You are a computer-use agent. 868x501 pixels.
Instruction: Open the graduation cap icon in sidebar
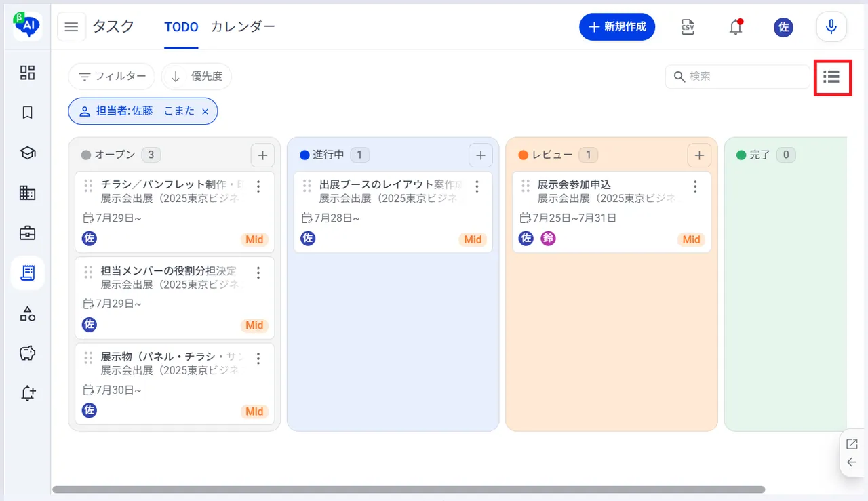point(27,153)
